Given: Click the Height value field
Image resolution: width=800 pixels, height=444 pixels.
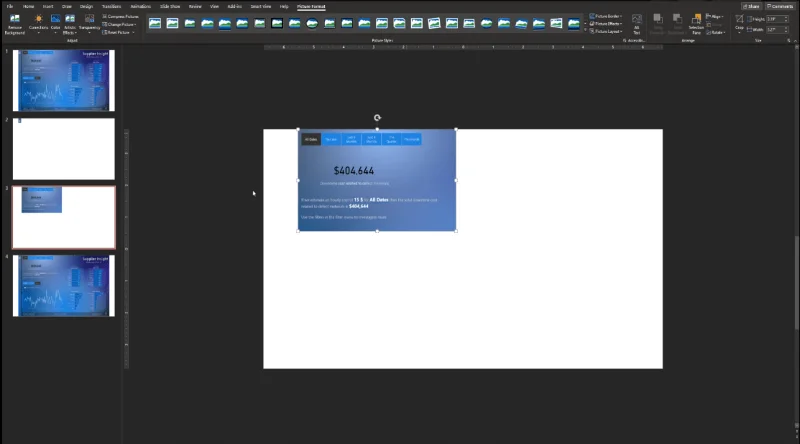Looking at the screenshot, I should (x=774, y=19).
